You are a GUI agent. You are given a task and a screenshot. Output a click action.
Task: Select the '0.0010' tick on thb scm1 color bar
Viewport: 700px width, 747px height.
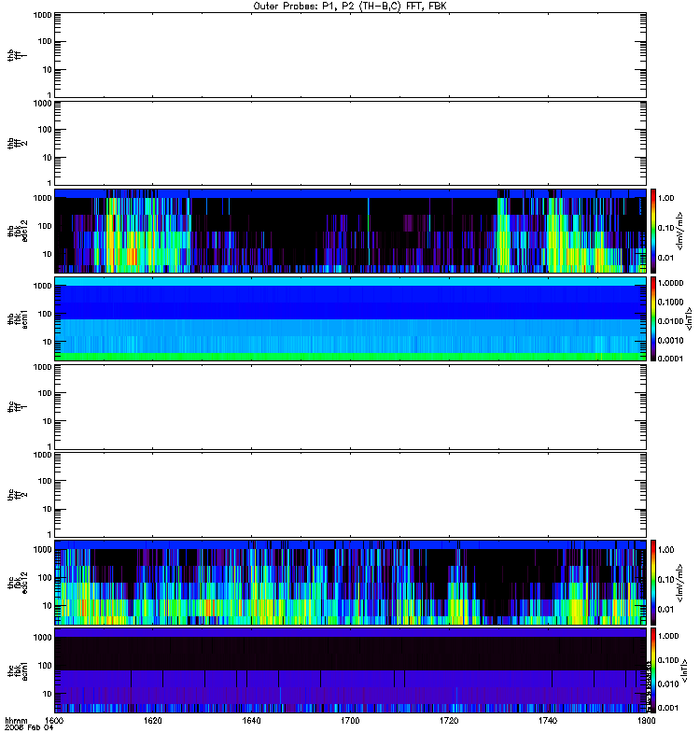(670, 340)
